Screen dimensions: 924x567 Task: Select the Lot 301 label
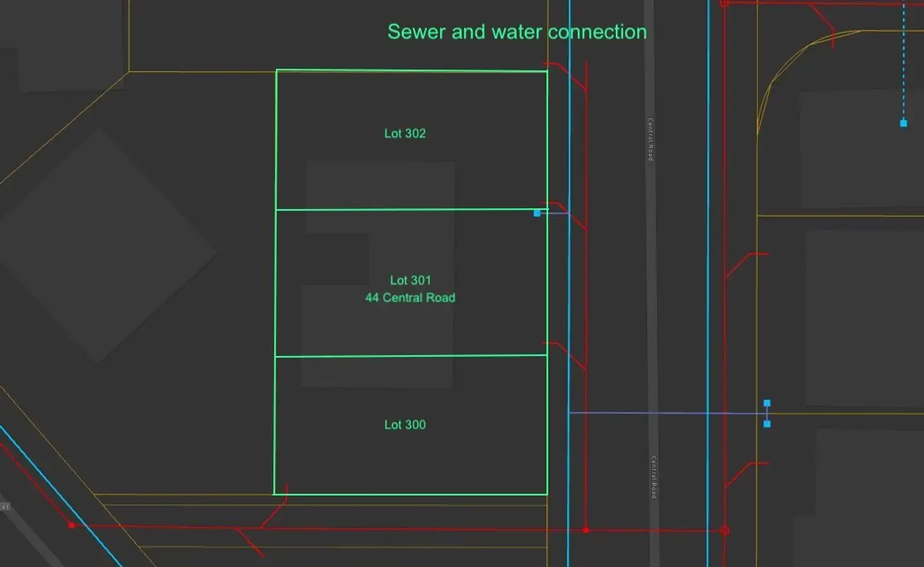click(410, 280)
